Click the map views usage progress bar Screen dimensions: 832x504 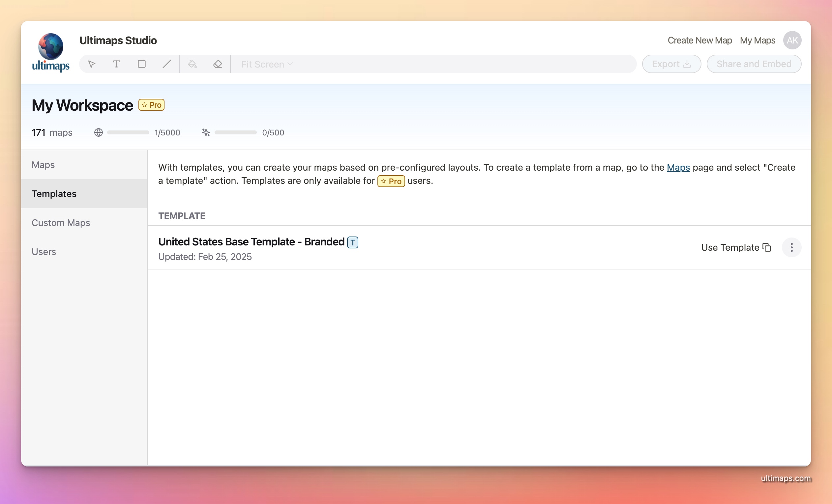[128, 132]
